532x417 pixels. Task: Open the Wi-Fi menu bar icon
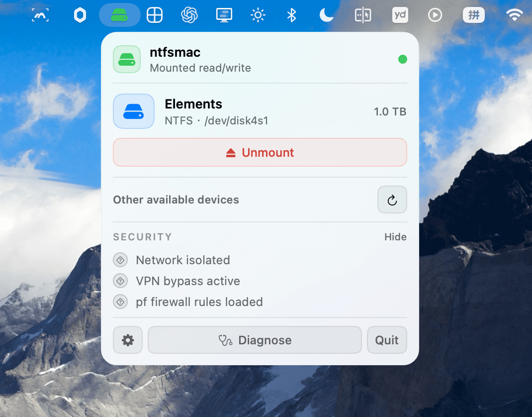tap(515, 15)
